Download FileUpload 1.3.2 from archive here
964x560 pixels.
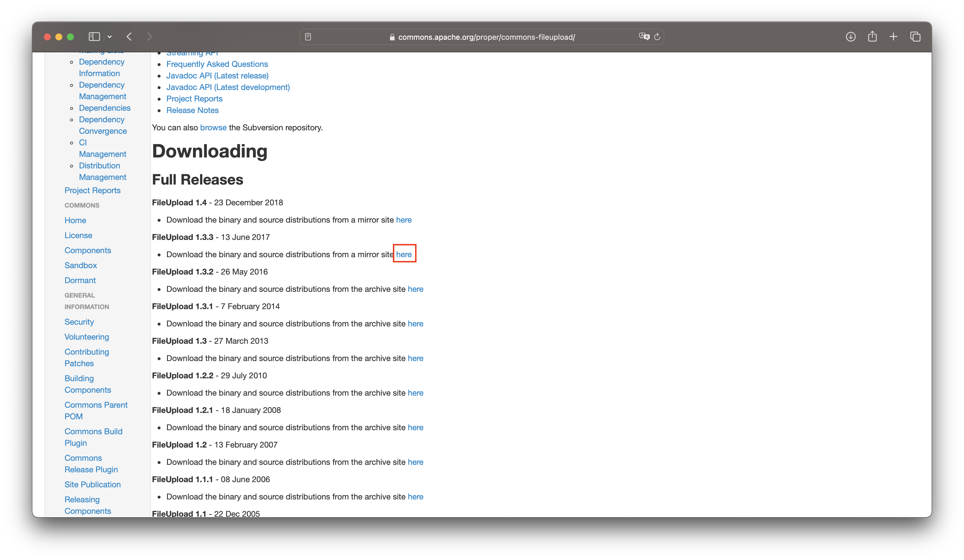[x=415, y=289]
